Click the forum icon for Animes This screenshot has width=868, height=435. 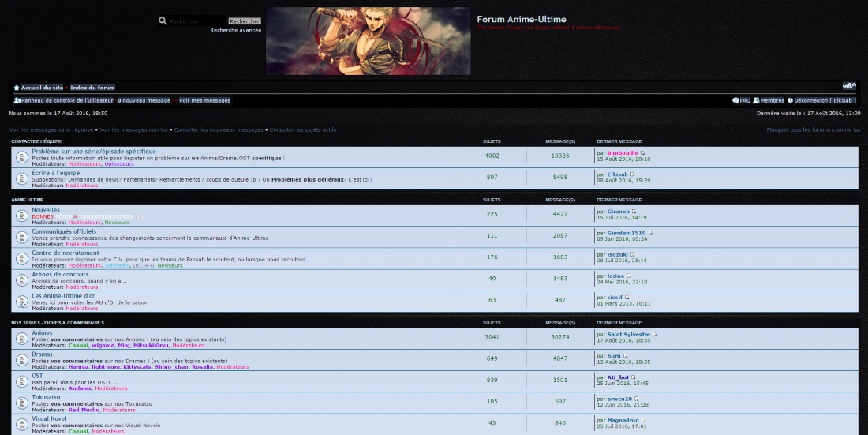(21, 339)
